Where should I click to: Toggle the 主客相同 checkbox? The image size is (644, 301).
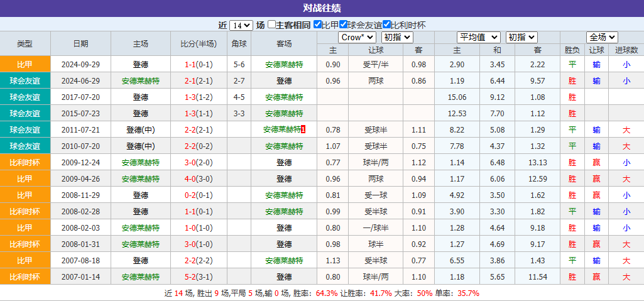pos(271,25)
